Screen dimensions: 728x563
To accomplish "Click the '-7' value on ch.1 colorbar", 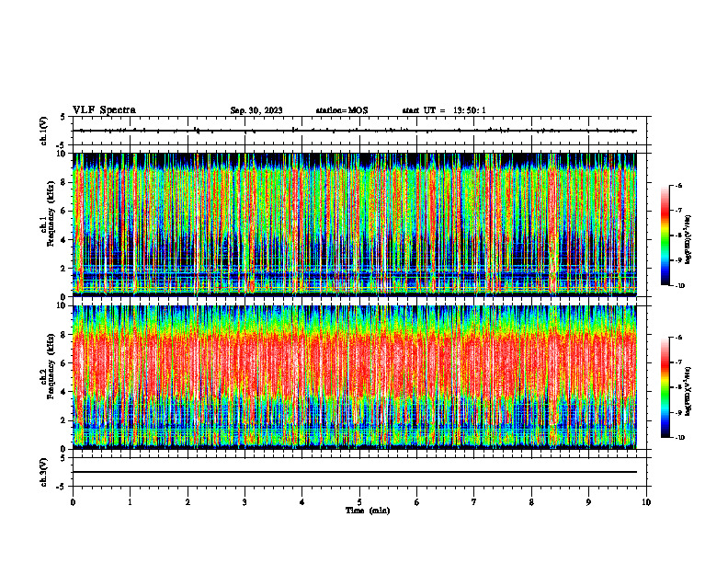I will coord(678,211).
